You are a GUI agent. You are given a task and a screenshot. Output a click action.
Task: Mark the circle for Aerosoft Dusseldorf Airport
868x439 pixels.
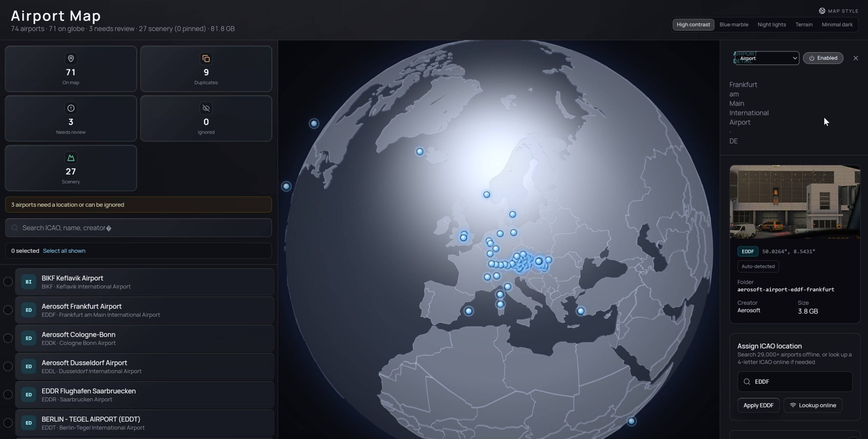click(8, 366)
